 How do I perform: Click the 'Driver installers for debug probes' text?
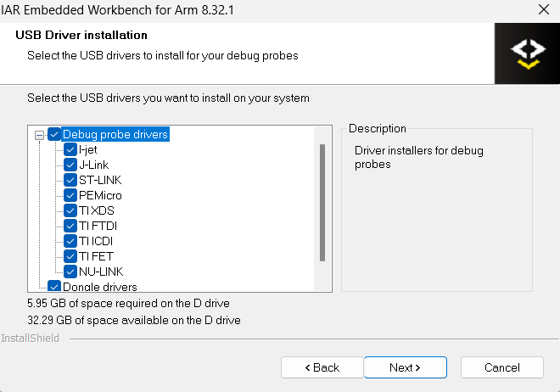coord(419,158)
